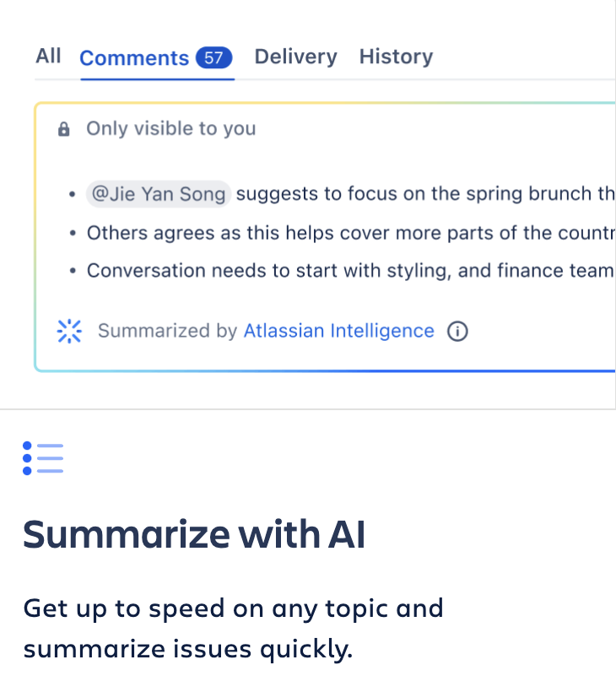The width and height of the screenshot is (616, 692).
Task: Click the Summarized by text
Action: pos(167,331)
